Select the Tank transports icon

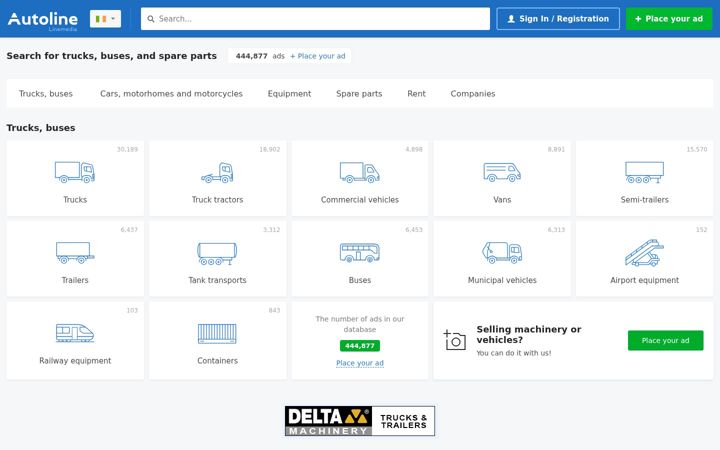[x=217, y=253]
